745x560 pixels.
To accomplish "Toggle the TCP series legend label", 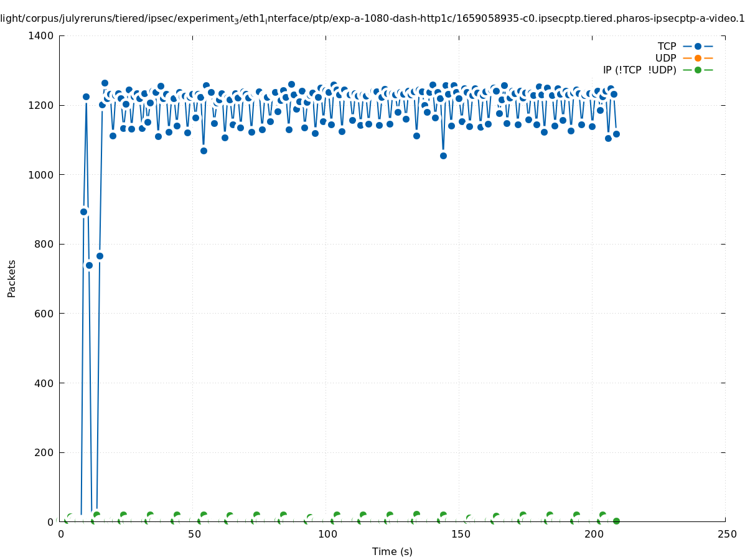I will click(667, 46).
